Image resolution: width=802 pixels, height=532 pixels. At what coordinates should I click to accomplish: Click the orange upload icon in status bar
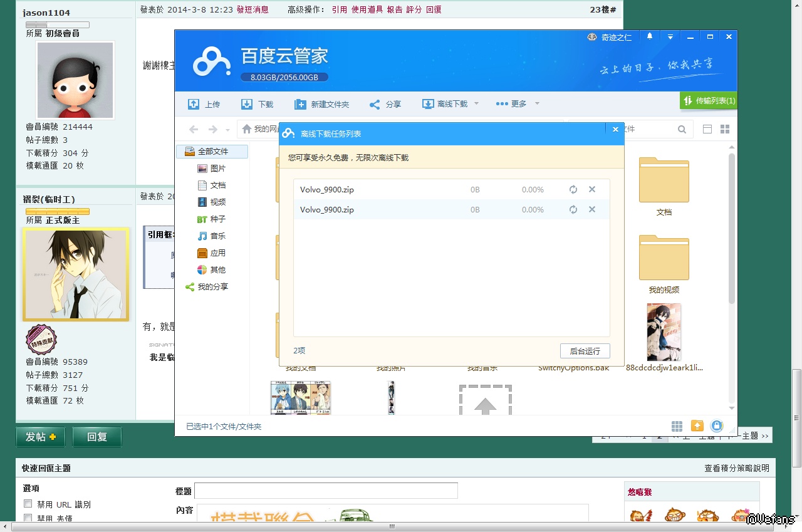point(697,426)
